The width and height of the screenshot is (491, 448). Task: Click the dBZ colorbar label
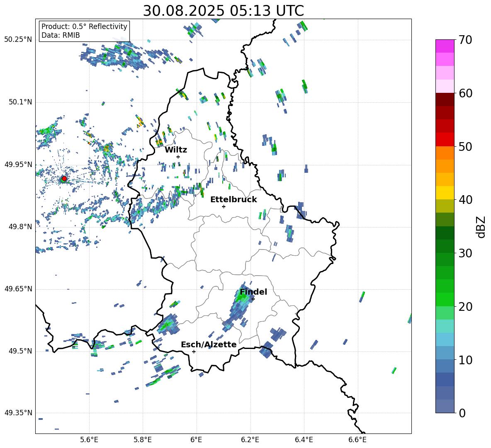481,227
